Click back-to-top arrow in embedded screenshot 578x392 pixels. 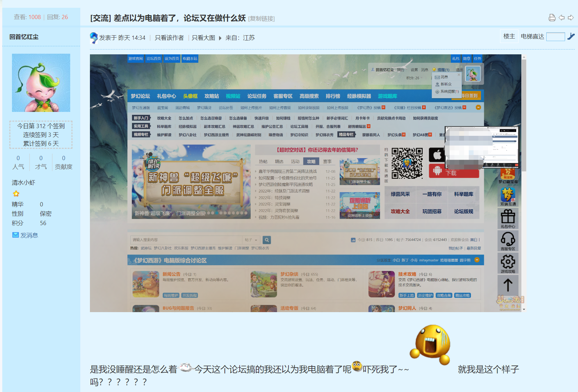point(508,285)
